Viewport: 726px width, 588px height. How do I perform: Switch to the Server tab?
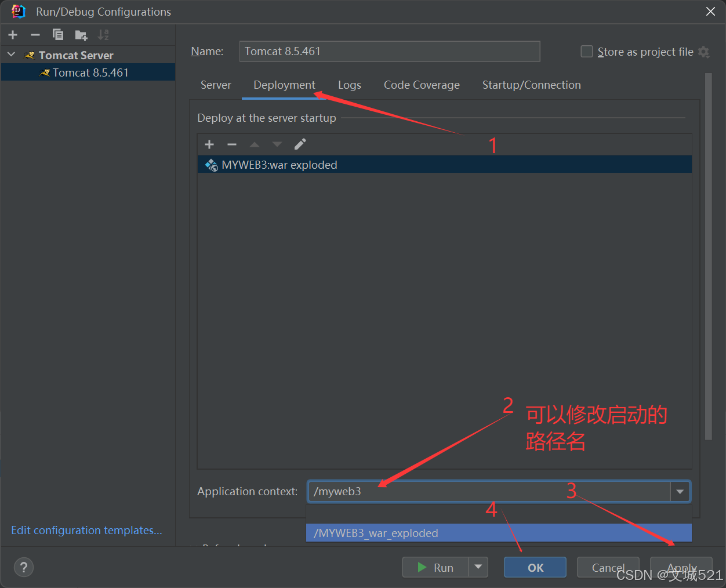point(216,85)
